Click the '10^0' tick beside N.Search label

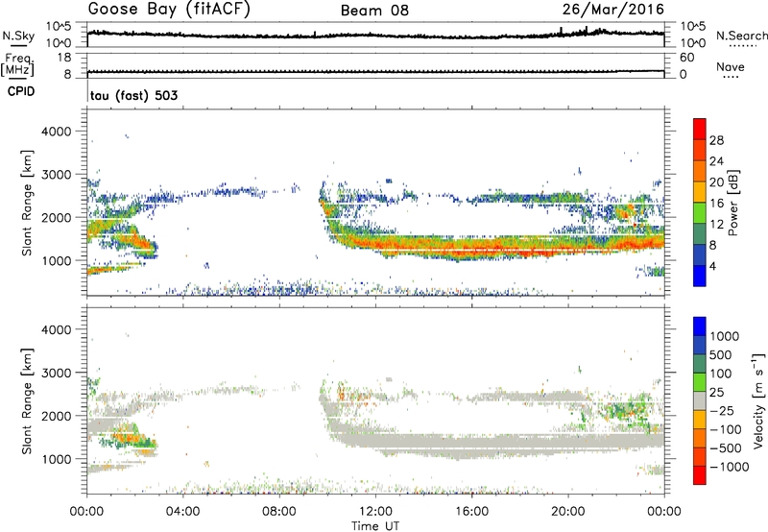(x=692, y=43)
